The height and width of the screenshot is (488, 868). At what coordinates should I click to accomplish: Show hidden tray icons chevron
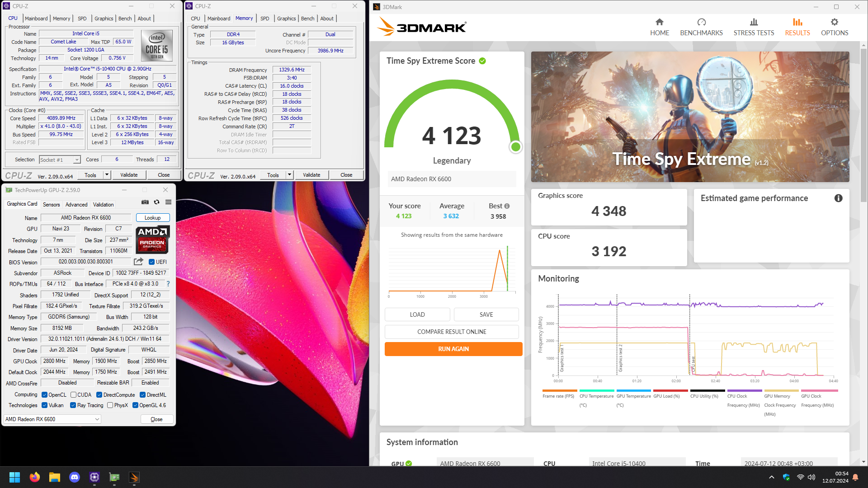772,477
